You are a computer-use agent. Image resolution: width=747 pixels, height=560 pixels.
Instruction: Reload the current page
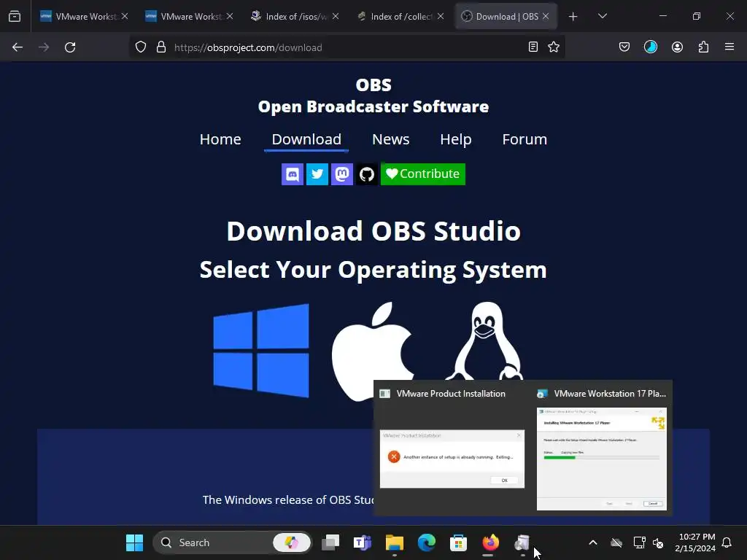[70, 47]
